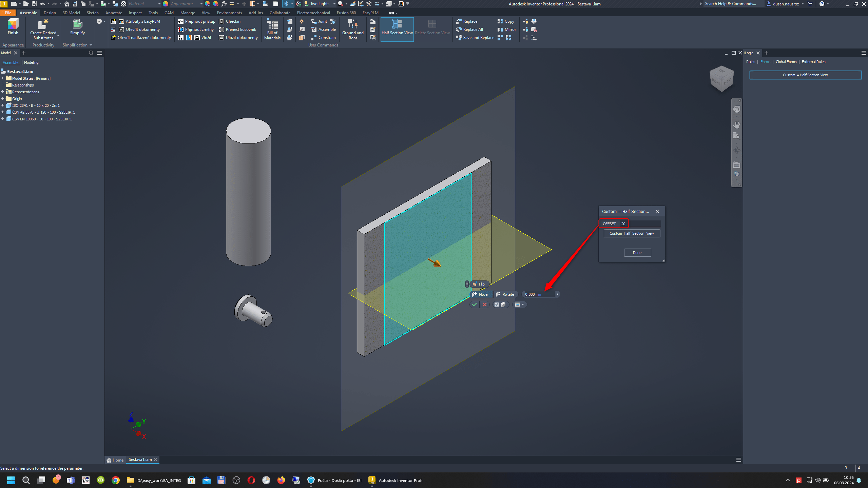The image size is (868, 488).
Task: Switch the section plane to Rotate mode
Action: pos(506,294)
